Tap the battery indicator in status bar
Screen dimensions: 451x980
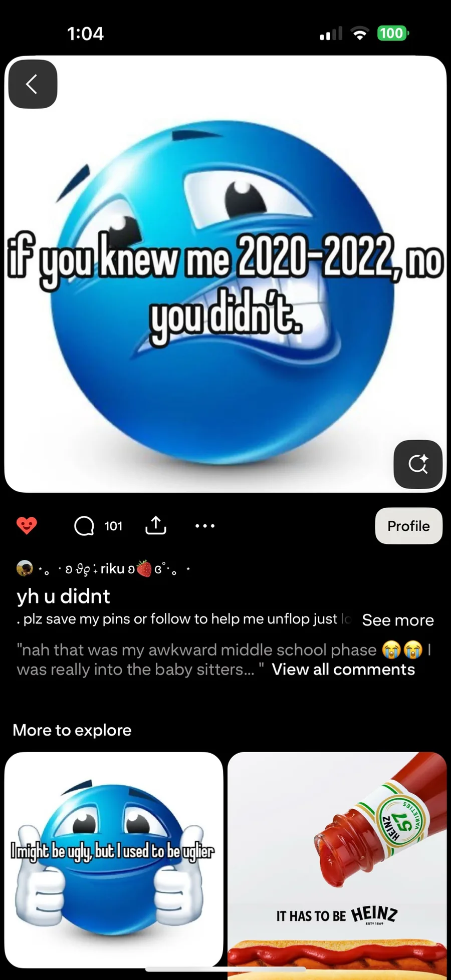pos(393,34)
